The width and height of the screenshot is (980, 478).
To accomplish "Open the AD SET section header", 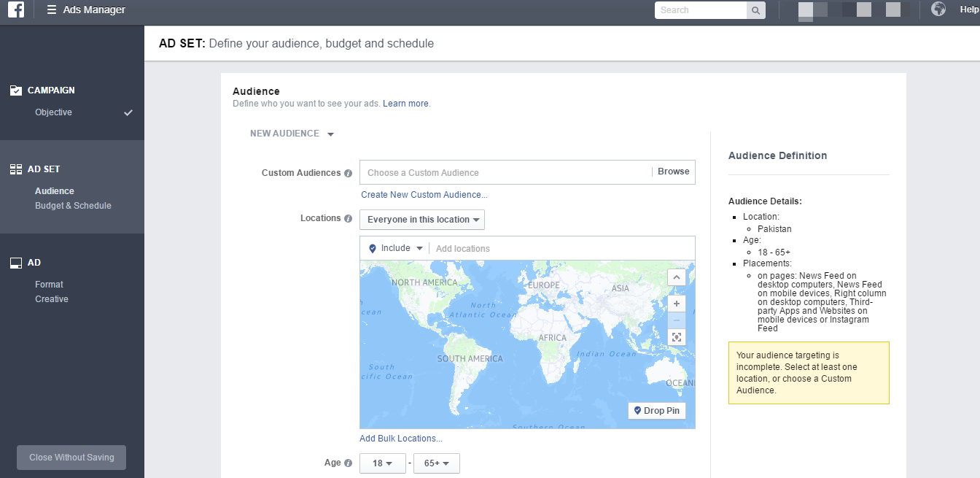I will pyautogui.click(x=44, y=169).
